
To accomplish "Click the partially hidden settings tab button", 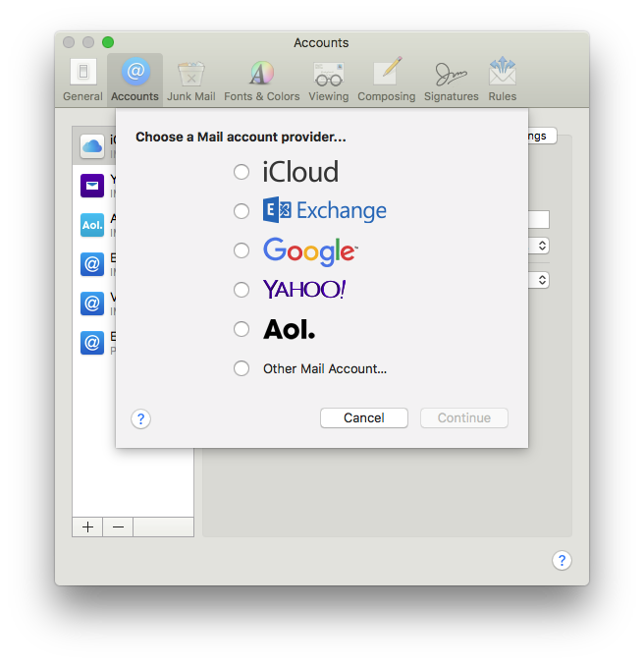I will click(x=542, y=136).
